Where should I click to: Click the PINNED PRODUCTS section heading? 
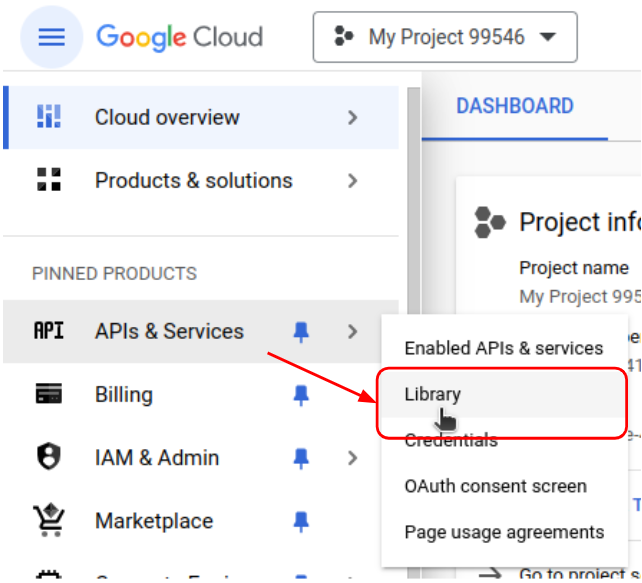(x=115, y=273)
